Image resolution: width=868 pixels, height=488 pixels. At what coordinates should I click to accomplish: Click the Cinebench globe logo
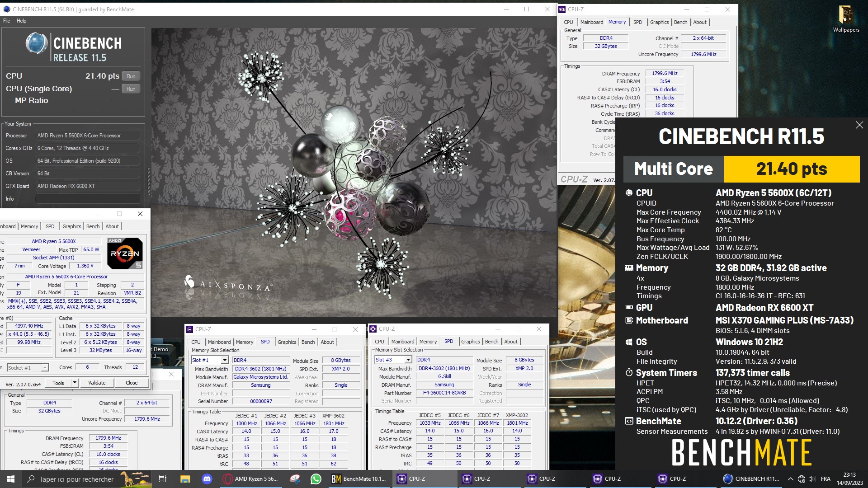click(36, 44)
